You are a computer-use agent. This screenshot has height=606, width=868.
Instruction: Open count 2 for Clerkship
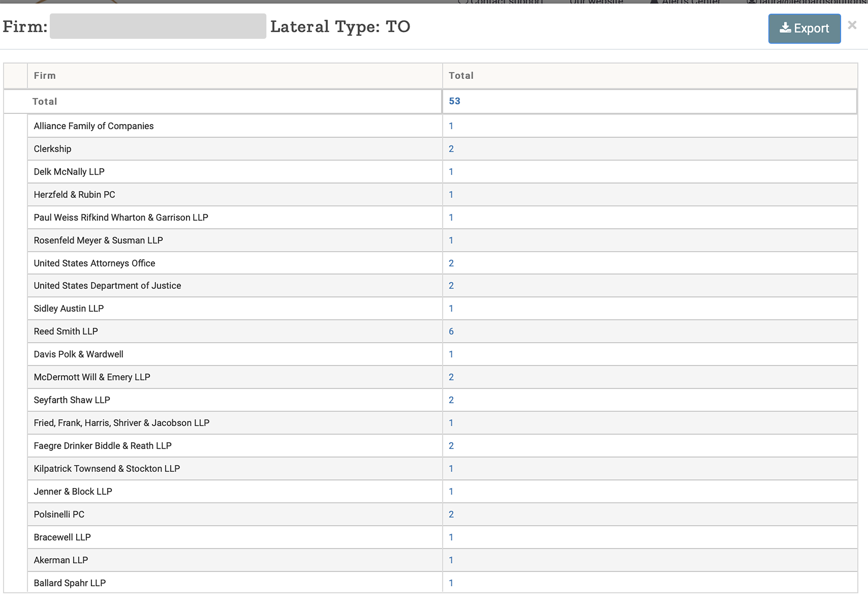(x=451, y=149)
